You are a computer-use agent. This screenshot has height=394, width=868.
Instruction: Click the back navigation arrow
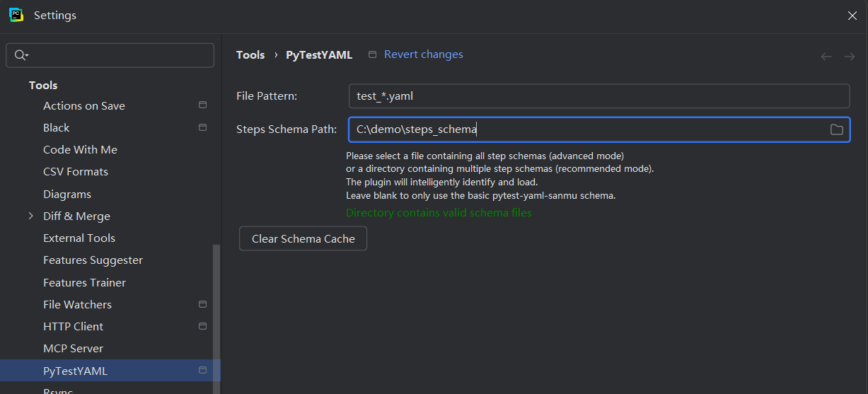click(826, 57)
